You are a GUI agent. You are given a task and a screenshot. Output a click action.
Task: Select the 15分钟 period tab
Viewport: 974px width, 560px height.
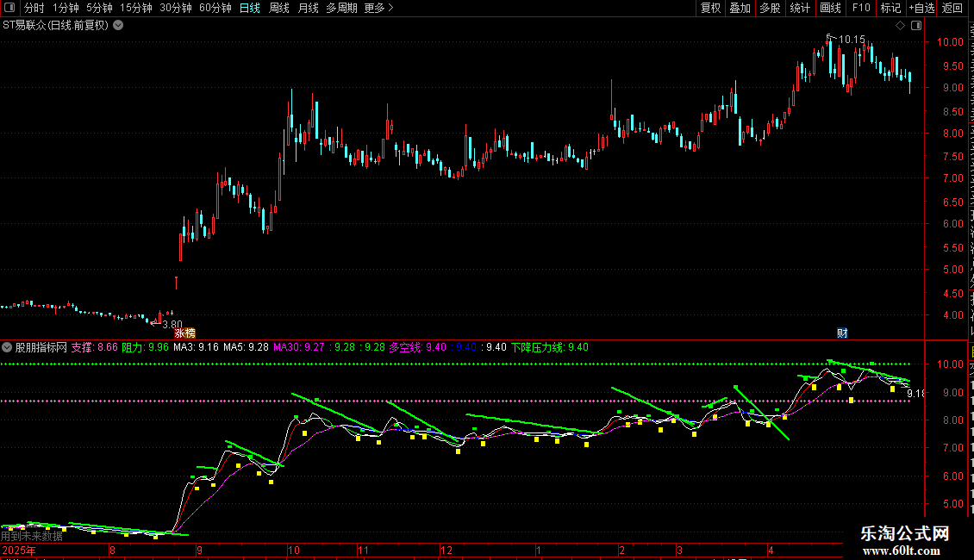tap(136, 8)
